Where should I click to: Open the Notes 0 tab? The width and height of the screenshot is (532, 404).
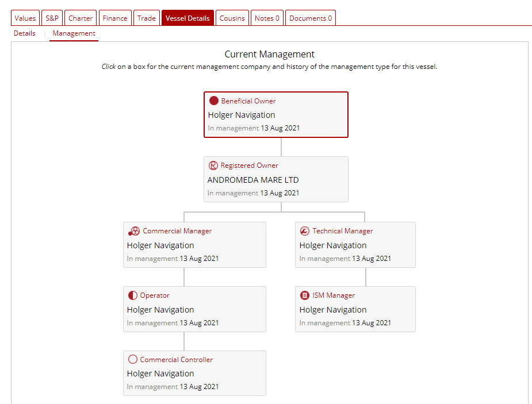267,18
